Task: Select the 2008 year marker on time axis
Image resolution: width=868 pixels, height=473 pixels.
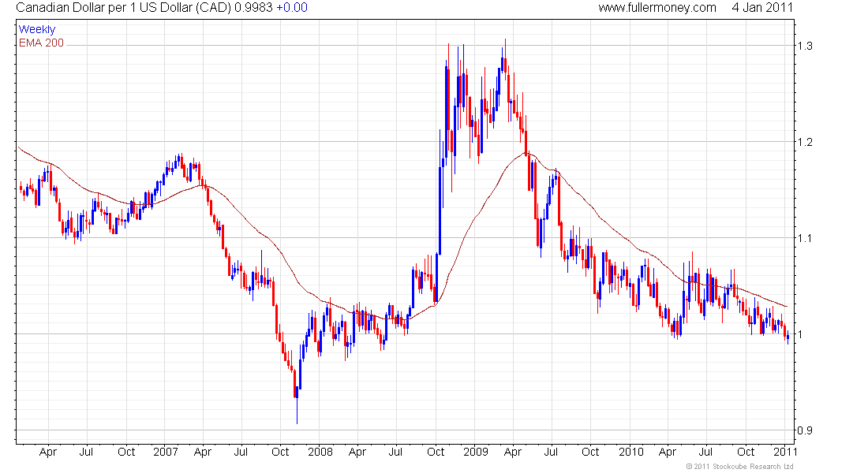Action: click(x=320, y=453)
